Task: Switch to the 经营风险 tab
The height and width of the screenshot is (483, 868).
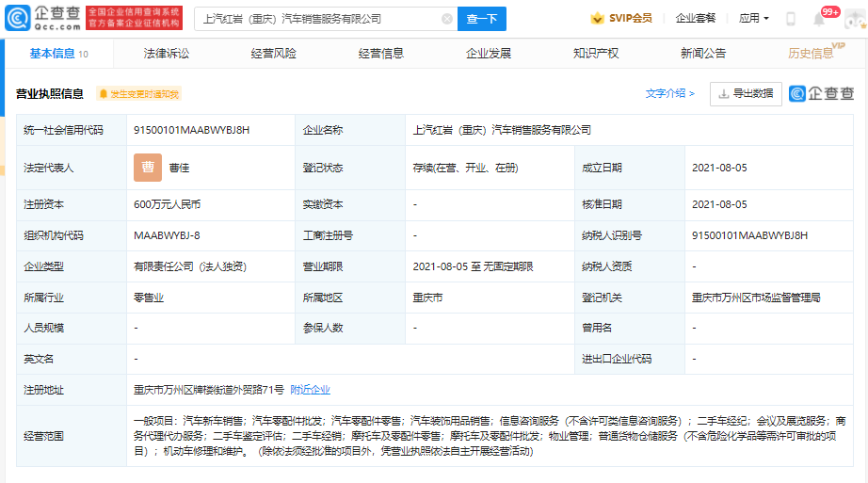Action: point(273,53)
